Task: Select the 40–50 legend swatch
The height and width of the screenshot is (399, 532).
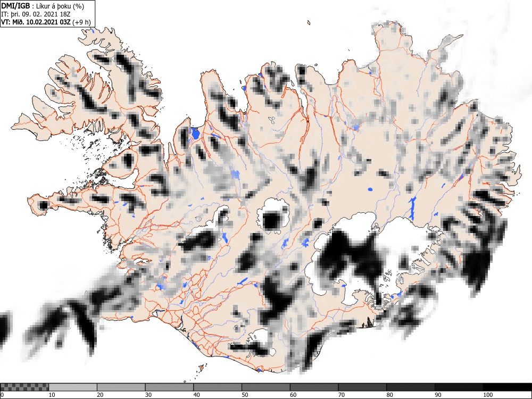Action: pyautogui.click(x=218, y=387)
